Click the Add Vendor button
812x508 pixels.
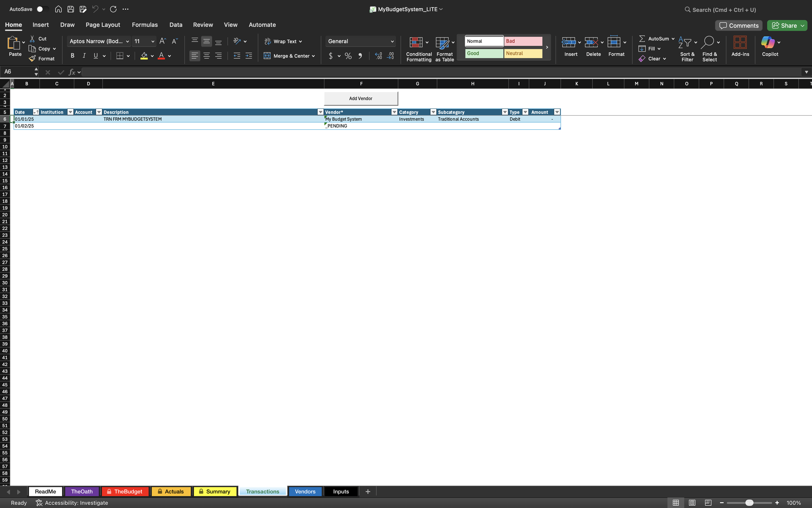coord(360,98)
